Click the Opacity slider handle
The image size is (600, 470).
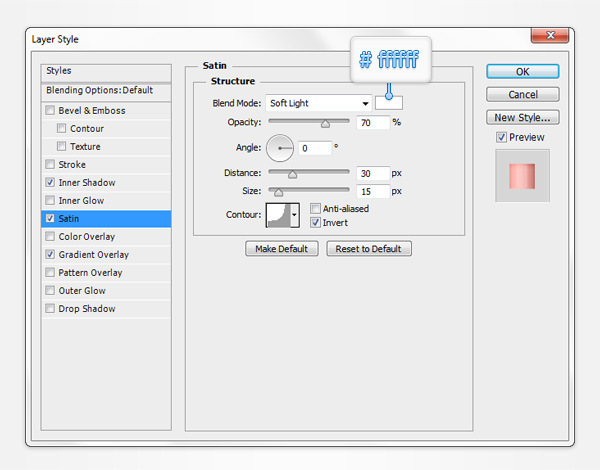pyautogui.click(x=325, y=123)
